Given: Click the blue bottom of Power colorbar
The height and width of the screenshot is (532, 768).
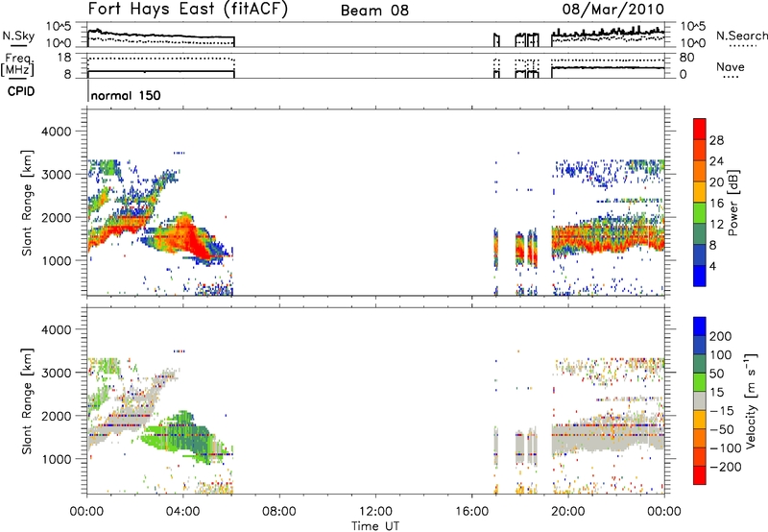Looking at the screenshot, I should (700, 276).
